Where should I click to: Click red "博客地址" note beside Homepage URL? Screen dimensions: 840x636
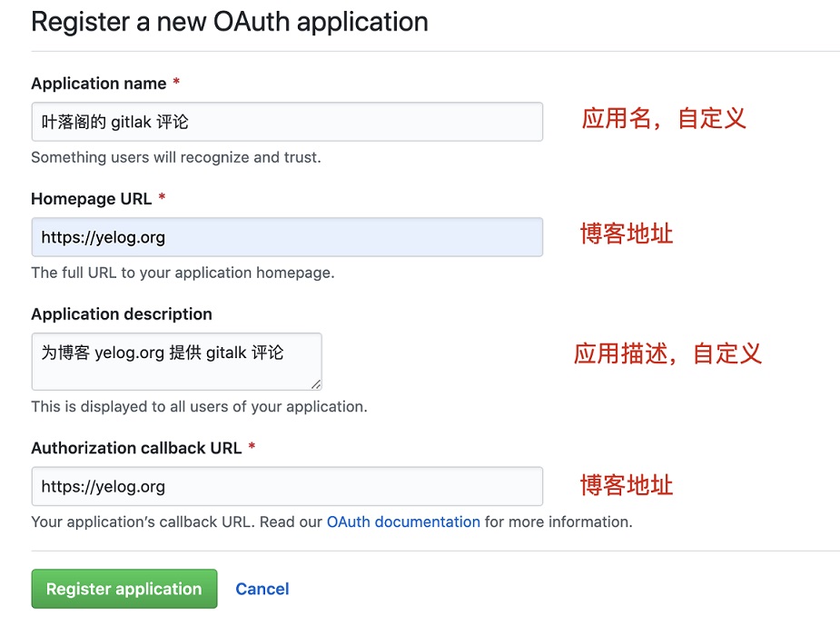pos(627,234)
